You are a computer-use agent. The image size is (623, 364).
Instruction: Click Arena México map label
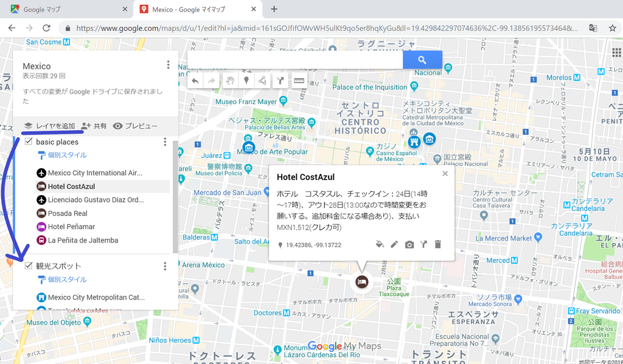[x=203, y=265]
